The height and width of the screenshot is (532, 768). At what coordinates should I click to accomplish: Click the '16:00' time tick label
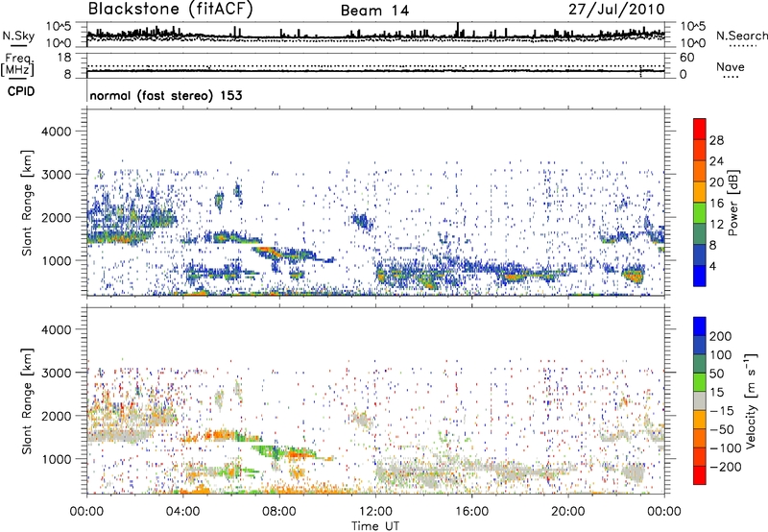click(x=471, y=512)
